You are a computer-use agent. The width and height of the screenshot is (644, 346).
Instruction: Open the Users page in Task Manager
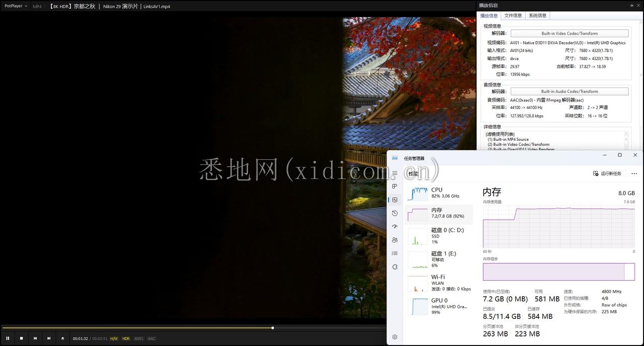(395, 240)
